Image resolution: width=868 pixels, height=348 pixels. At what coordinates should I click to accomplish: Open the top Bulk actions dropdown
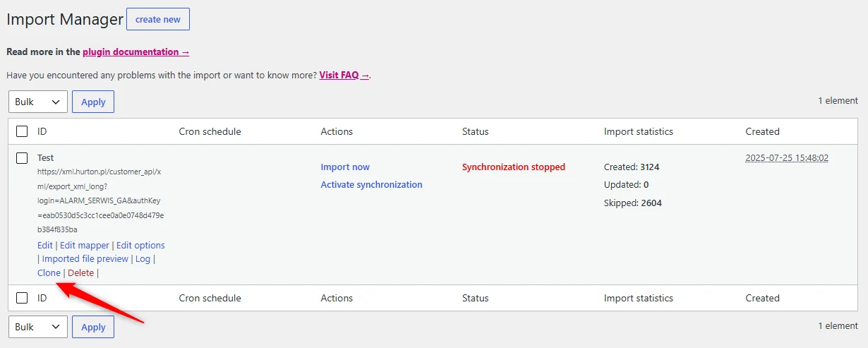pyautogui.click(x=38, y=102)
